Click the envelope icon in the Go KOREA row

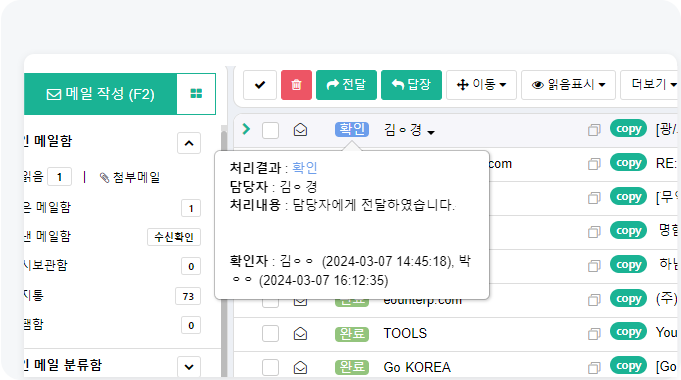pos(301,367)
